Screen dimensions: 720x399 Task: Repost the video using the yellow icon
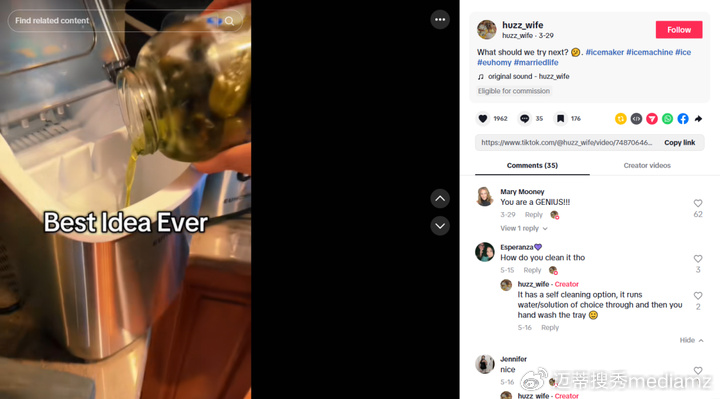coord(620,119)
